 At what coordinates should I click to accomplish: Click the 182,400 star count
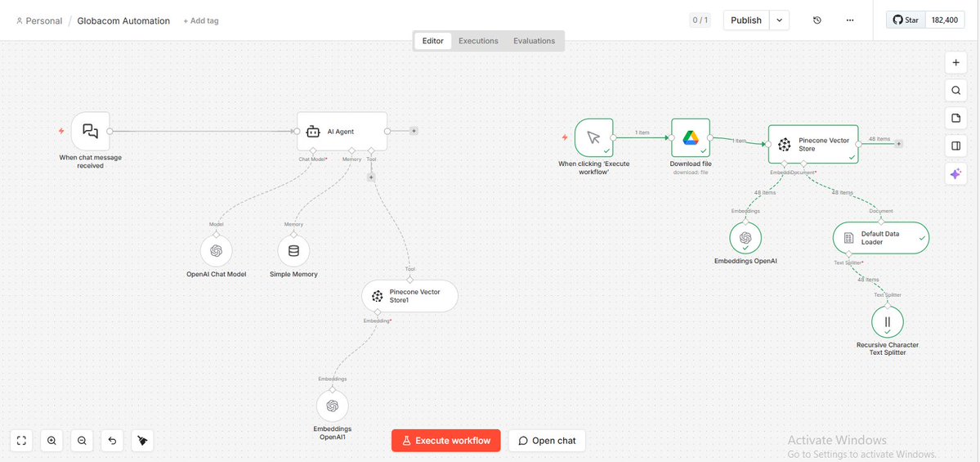[x=944, y=20]
